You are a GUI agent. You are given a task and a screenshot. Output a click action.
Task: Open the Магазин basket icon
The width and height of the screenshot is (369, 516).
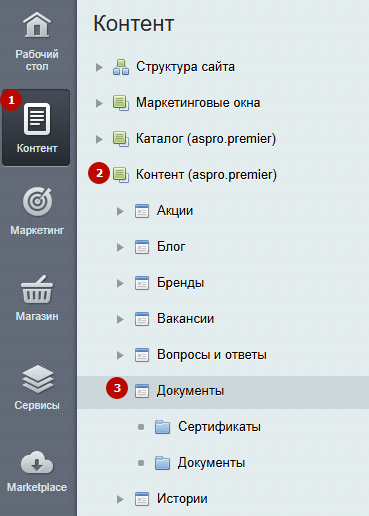pos(37,289)
